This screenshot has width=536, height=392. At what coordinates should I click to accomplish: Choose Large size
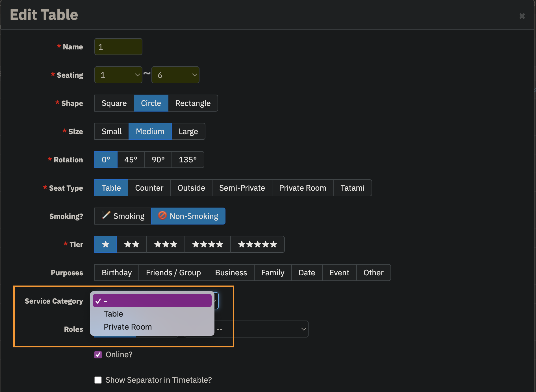pyautogui.click(x=188, y=131)
